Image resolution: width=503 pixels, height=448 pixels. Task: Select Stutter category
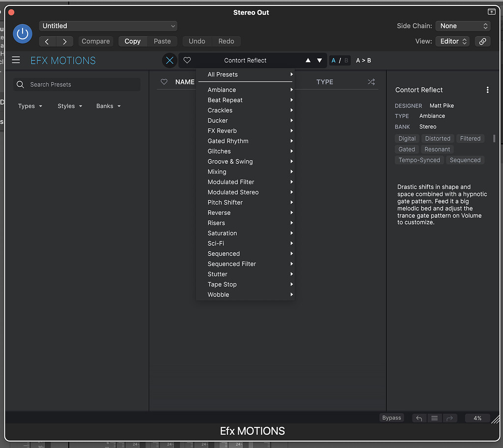pyautogui.click(x=246, y=274)
